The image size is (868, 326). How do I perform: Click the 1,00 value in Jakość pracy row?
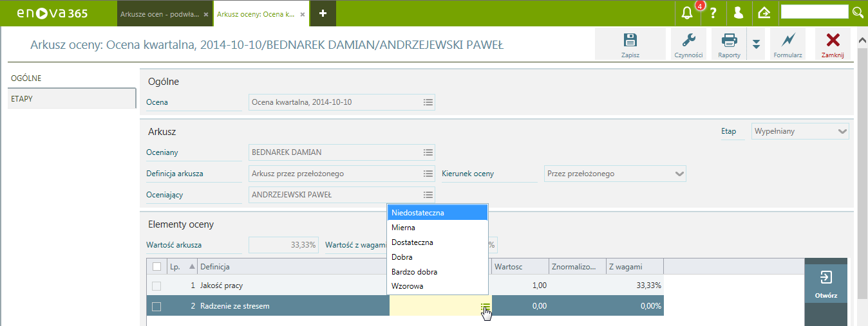(540, 285)
